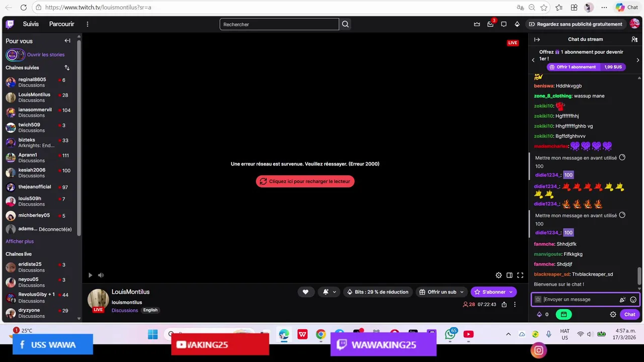Go to the previous gift leaderboard banner

(x=533, y=60)
